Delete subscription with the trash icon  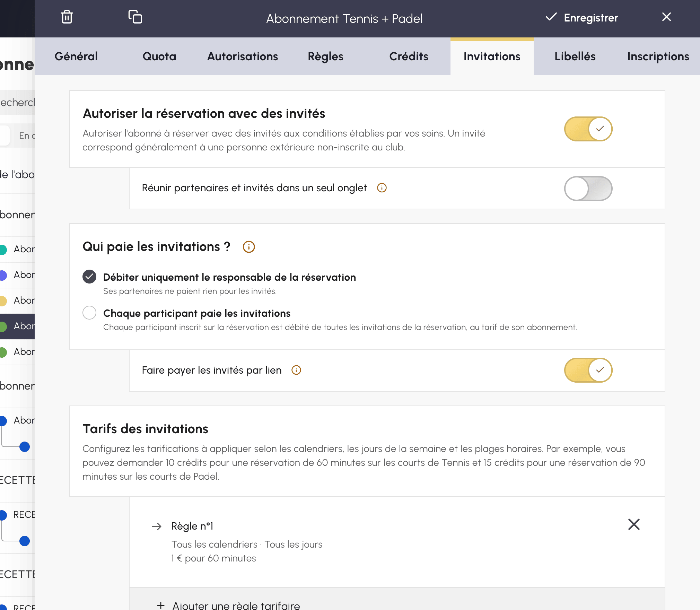point(67,17)
